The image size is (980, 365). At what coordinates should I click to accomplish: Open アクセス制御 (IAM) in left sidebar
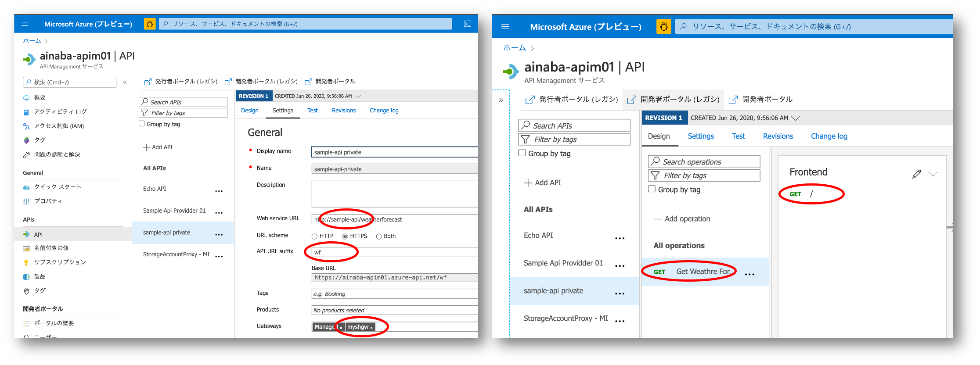(59, 126)
